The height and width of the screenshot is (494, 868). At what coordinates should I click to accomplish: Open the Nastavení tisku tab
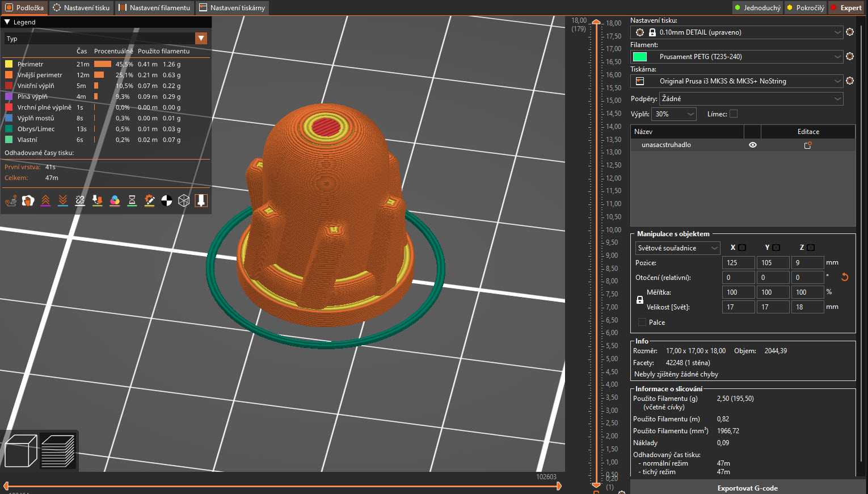[x=81, y=8]
